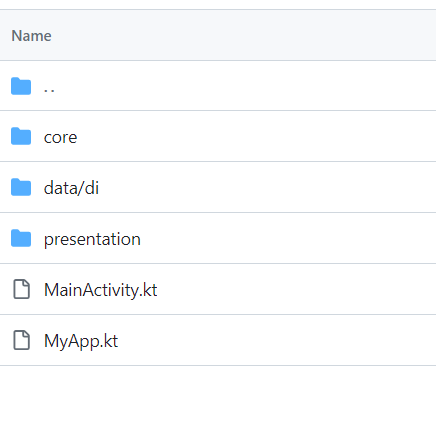Screen dimensions: 436x426
Task: Click the blank header bar beside Name
Action: [244, 35]
